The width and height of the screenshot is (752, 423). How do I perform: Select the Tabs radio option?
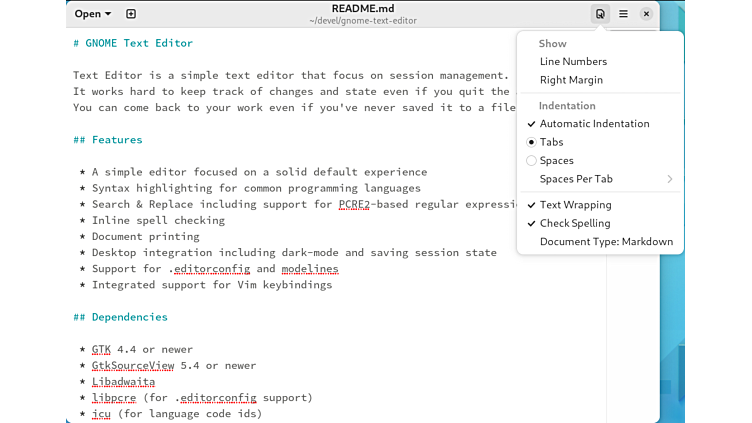point(551,142)
